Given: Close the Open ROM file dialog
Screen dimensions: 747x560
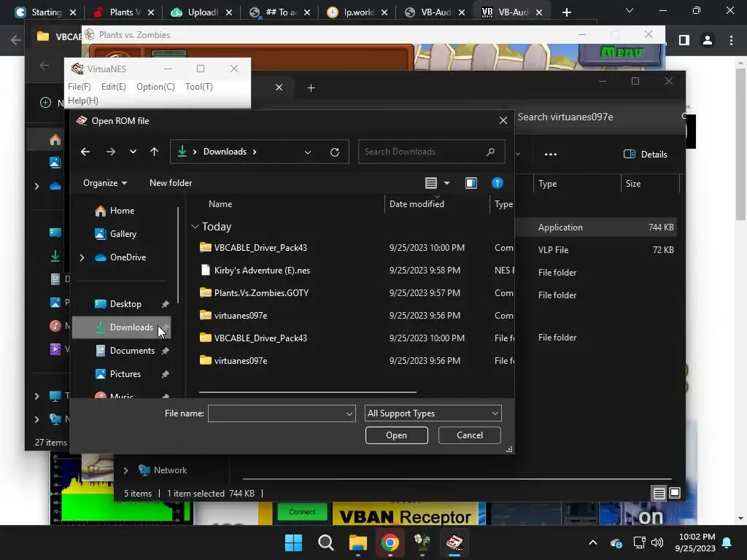Looking at the screenshot, I should tap(503, 120).
